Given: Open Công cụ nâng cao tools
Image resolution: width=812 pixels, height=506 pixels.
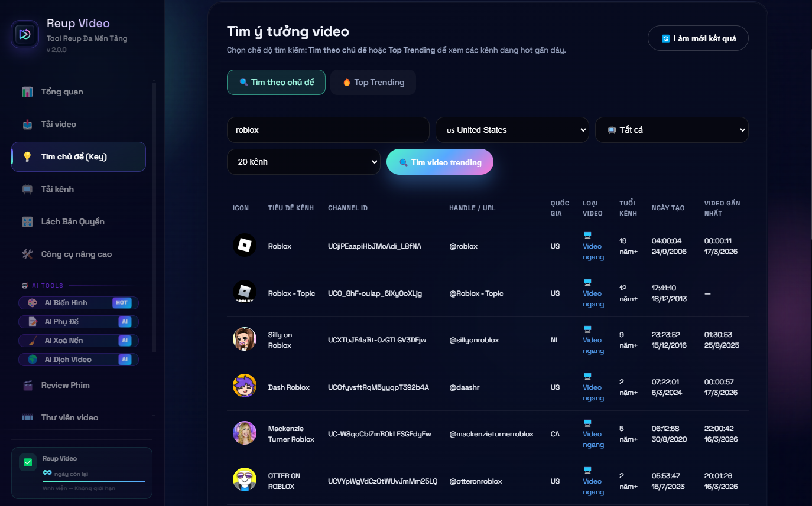Looking at the screenshot, I should point(76,254).
